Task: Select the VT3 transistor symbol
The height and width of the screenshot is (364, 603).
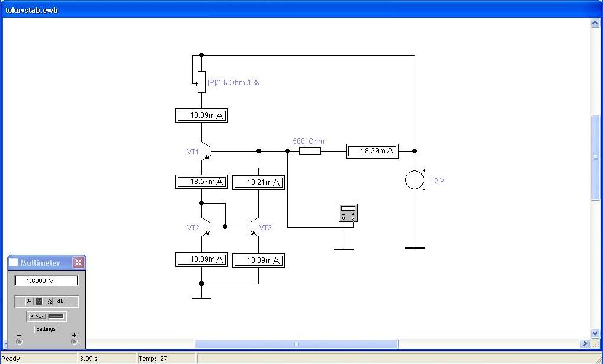Action: tap(255, 226)
